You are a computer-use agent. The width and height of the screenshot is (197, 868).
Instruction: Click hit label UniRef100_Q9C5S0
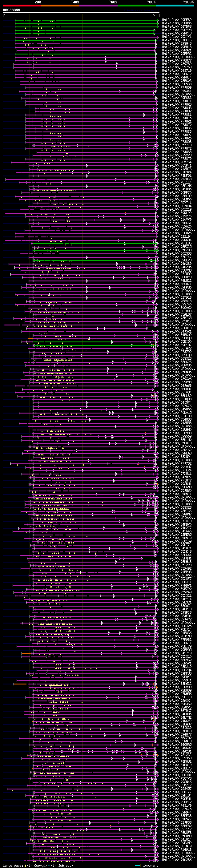(177, 84)
